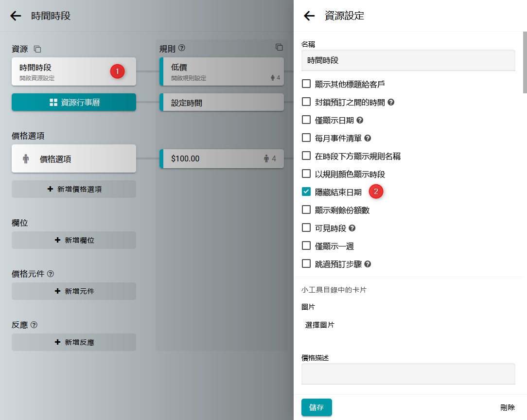Click the 儲存 save button
The image size is (527, 420).
(316, 407)
